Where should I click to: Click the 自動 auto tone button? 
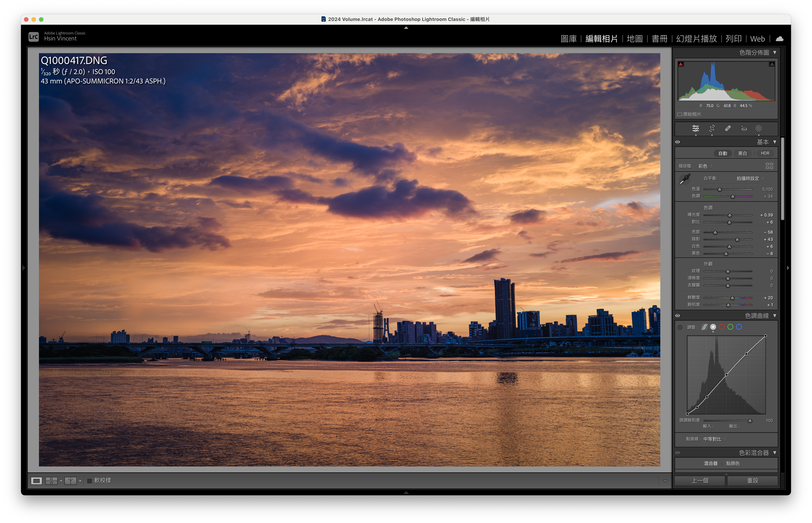click(723, 153)
